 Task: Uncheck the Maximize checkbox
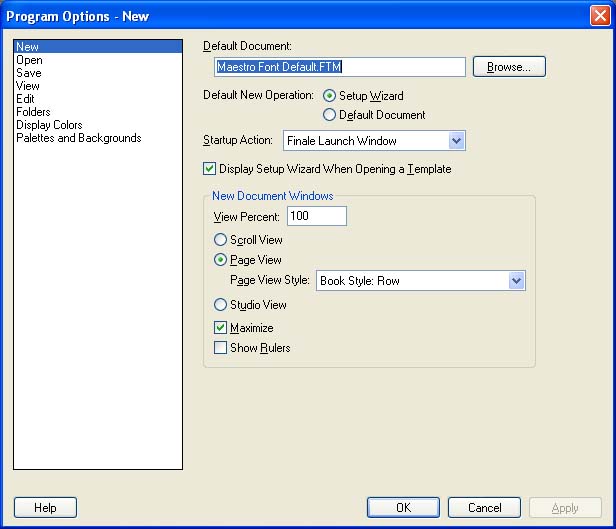pyautogui.click(x=221, y=328)
